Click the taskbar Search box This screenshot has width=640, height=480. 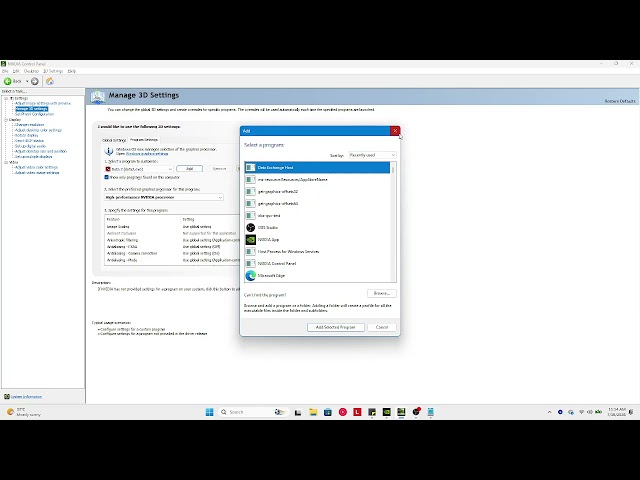point(253,412)
